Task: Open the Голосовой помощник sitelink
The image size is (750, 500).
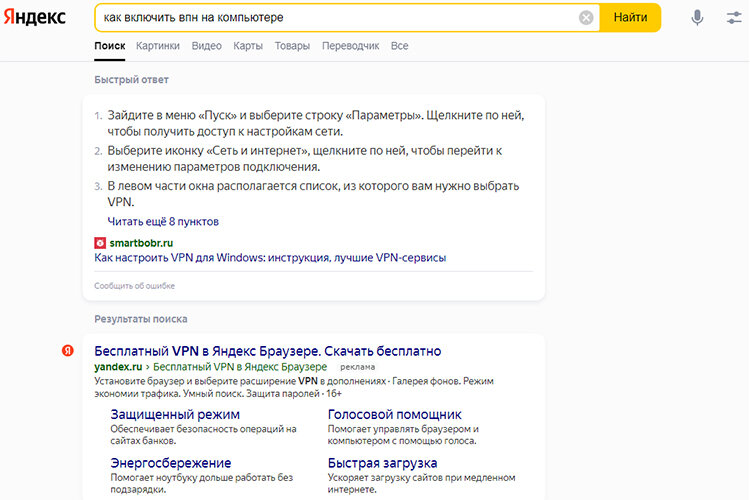Action: click(395, 414)
